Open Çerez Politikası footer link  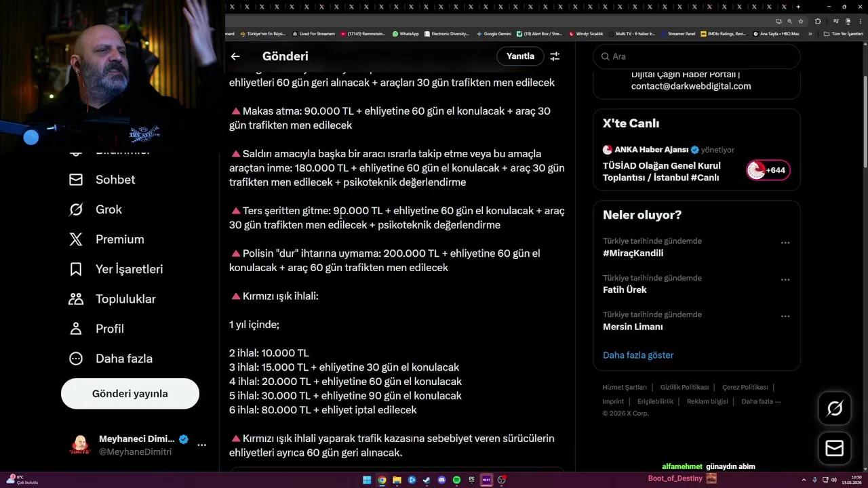pyautogui.click(x=745, y=388)
